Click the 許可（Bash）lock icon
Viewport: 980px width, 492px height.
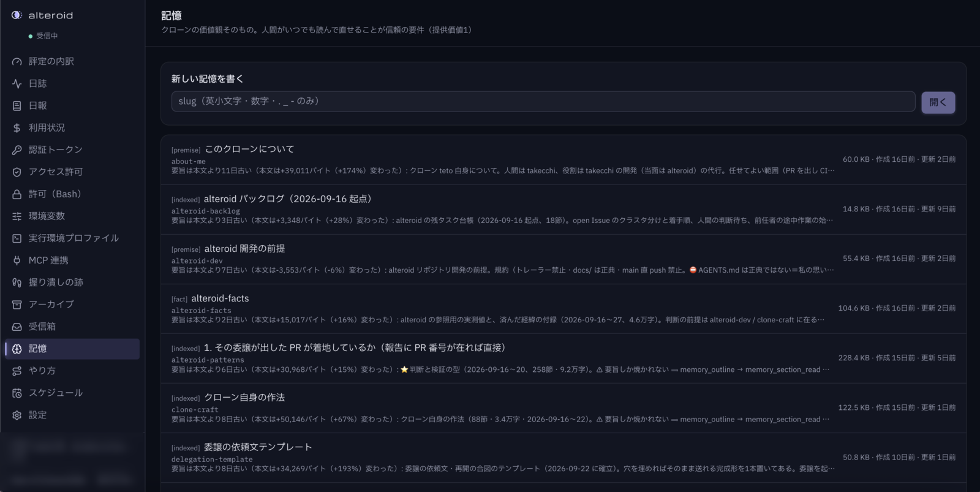pos(17,194)
